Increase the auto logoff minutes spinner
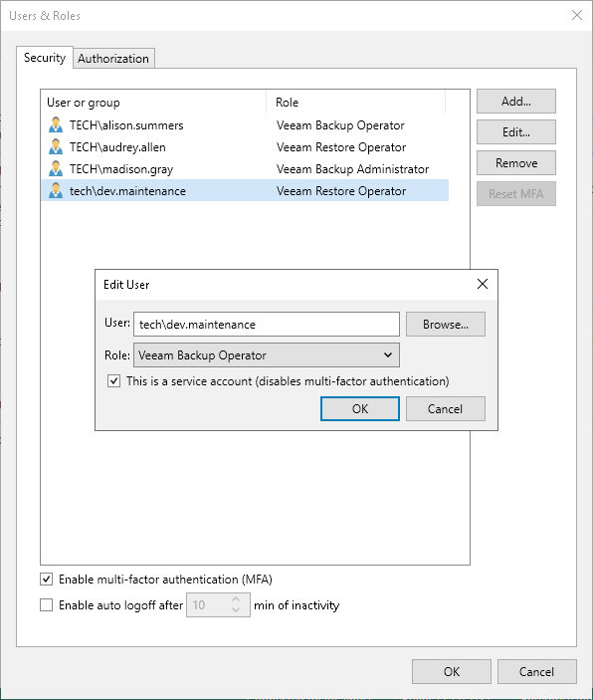The height and width of the screenshot is (700, 593). click(x=236, y=600)
